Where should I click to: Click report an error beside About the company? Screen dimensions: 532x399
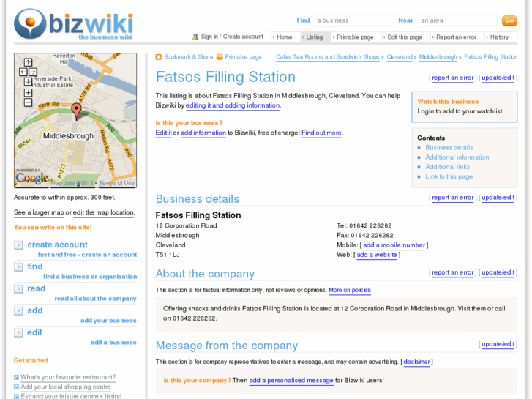453,272
